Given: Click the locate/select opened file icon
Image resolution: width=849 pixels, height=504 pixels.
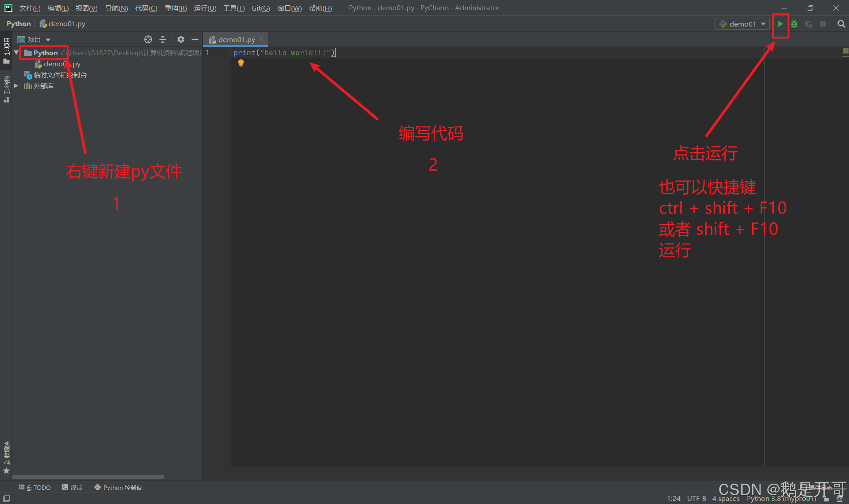Looking at the screenshot, I should (x=148, y=39).
